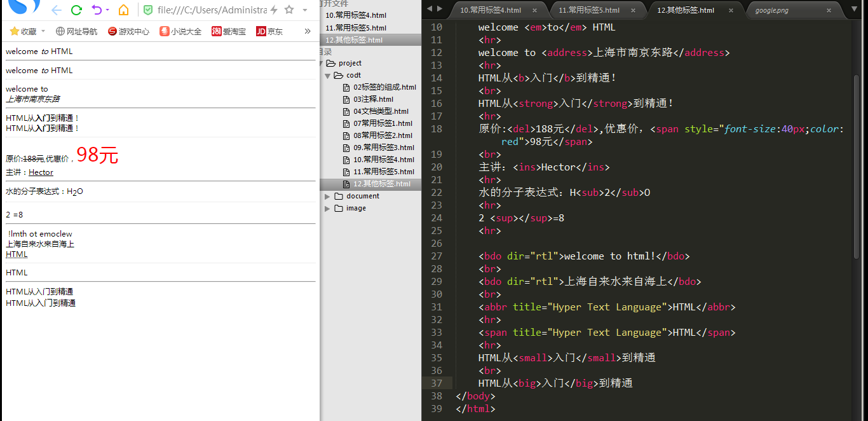Click the right tab-scroll arrow in the editor
The width and height of the screenshot is (868, 421).
[440, 9]
